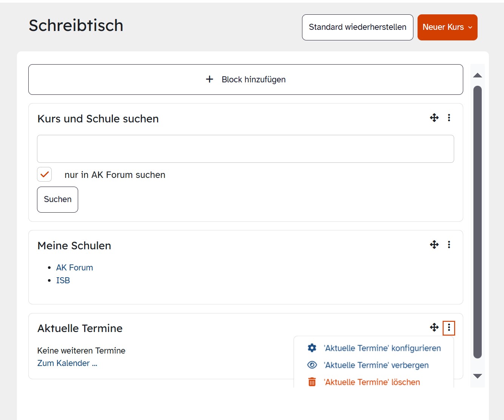The width and height of the screenshot is (504, 420).
Task: Click the plus icon beside Block hinzufügen
Action: (210, 79)
